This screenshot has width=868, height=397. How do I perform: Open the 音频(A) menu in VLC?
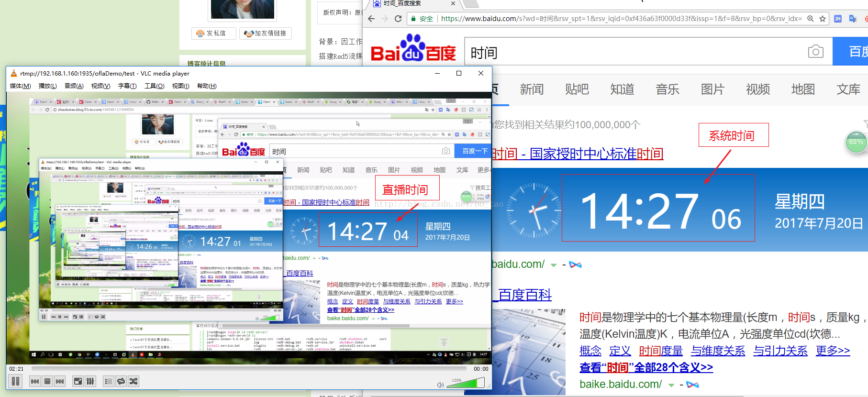[74, 86]
